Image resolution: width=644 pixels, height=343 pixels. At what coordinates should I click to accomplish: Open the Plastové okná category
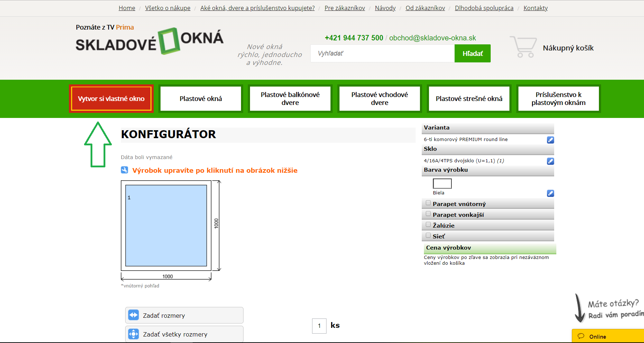point(201,99)
